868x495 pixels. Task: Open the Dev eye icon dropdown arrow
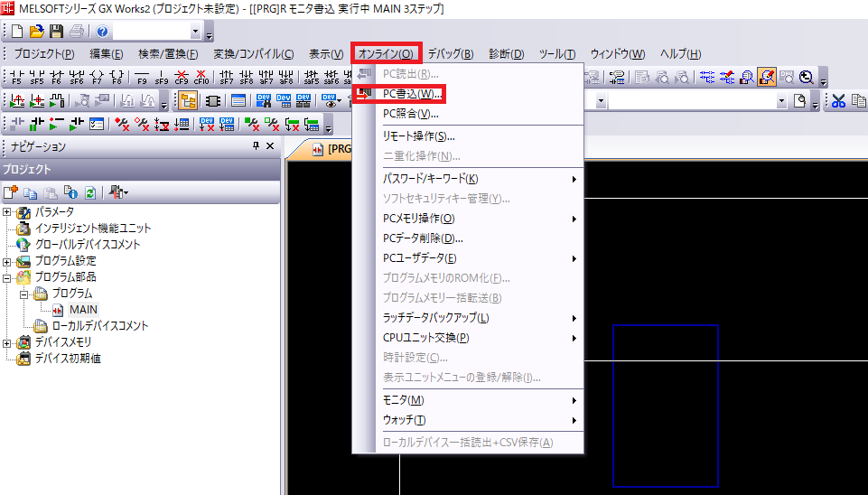click(x=339, y=101)
